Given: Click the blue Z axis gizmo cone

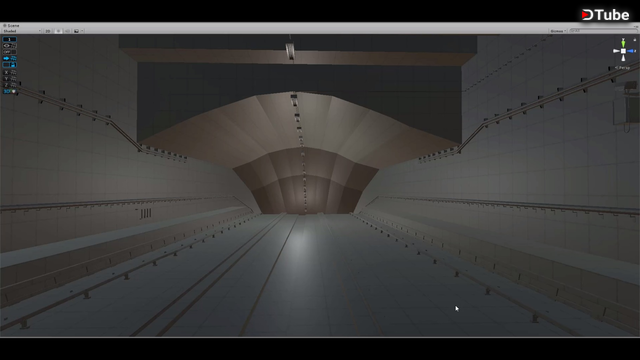Looking at the screenshot, I should click(630, 51).
